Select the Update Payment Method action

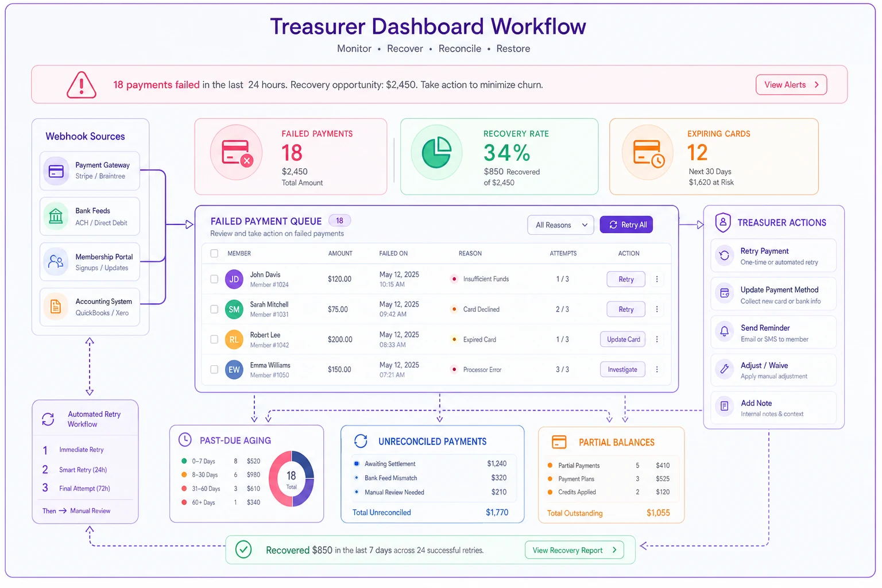pos(773,295)
